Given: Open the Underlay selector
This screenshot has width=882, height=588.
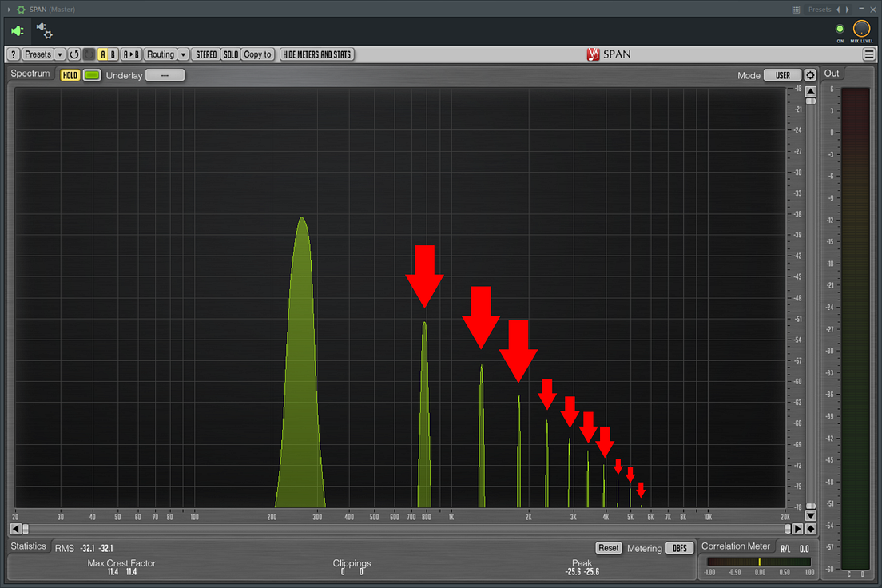Looking at the screenshot, I should [x=165, y=74].
